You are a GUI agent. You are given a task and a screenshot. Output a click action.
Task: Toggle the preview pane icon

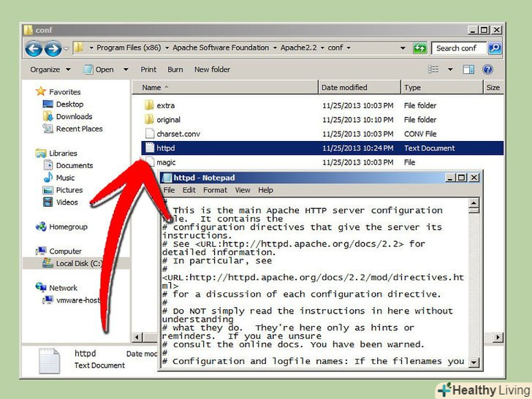[468, 69]
